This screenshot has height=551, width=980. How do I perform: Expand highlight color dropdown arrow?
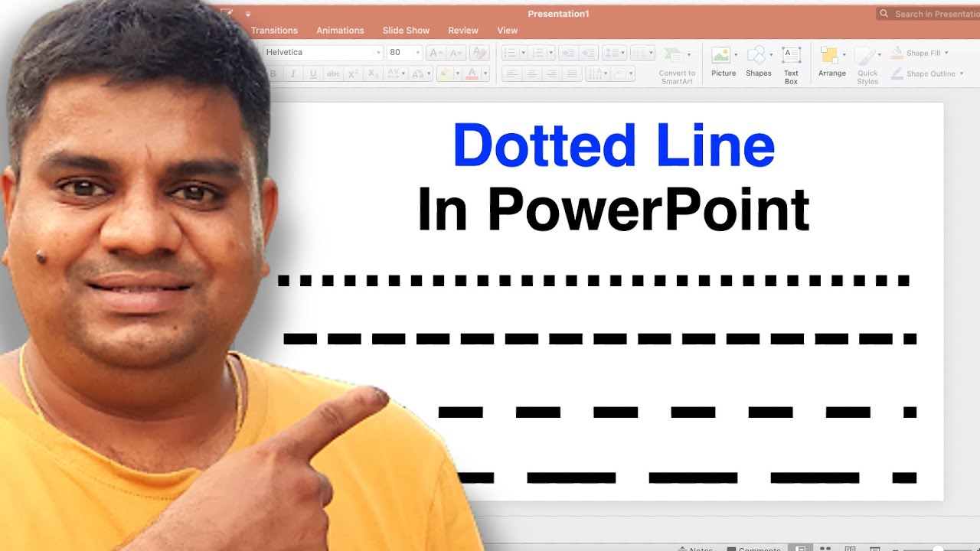(457, 74)
